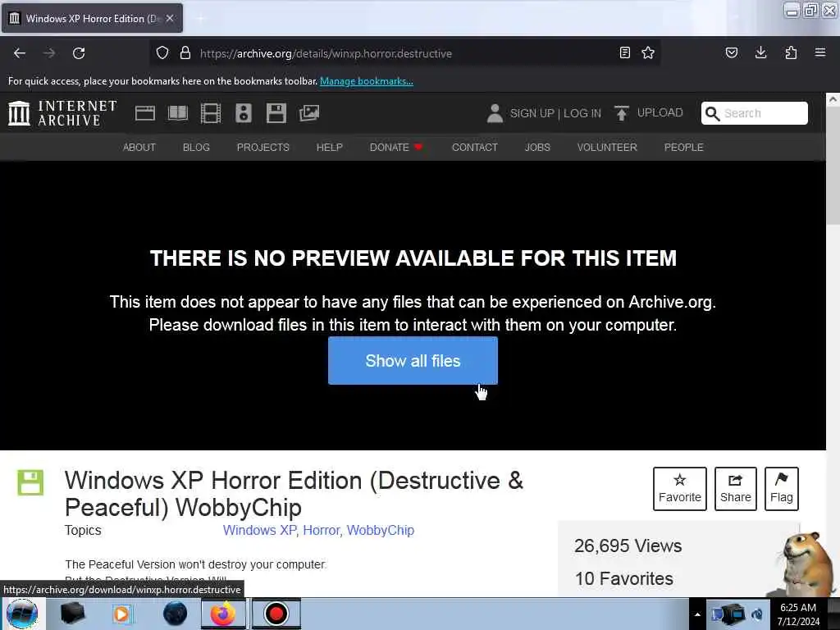Image resolution: width=840 pixels, height=630 pixels.
Task: Open the media player taskbar icon
Action: (121, 614)
